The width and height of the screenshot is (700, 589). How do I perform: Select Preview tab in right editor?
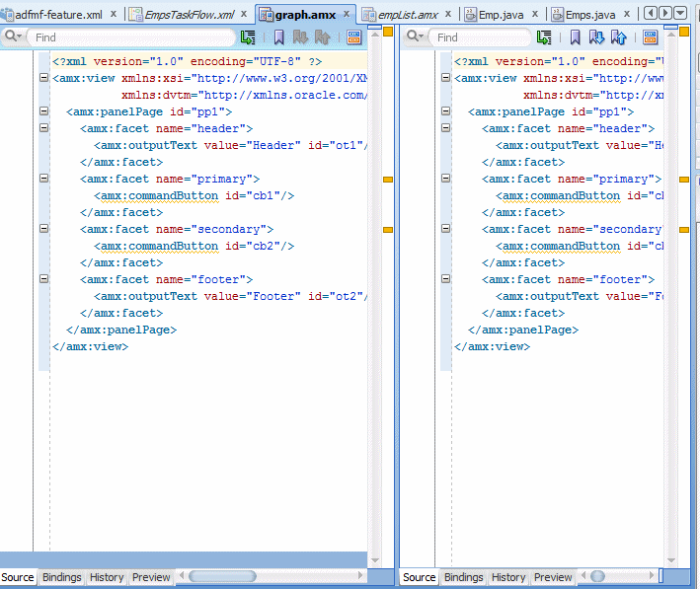553,577
